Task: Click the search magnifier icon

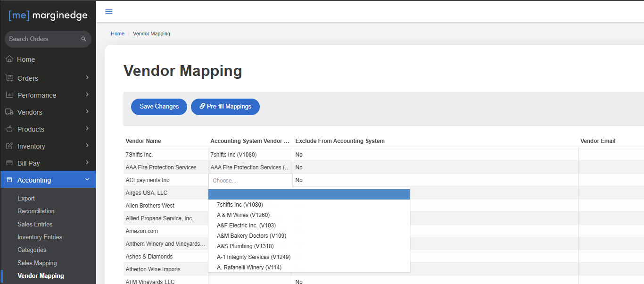Action: 84,39
